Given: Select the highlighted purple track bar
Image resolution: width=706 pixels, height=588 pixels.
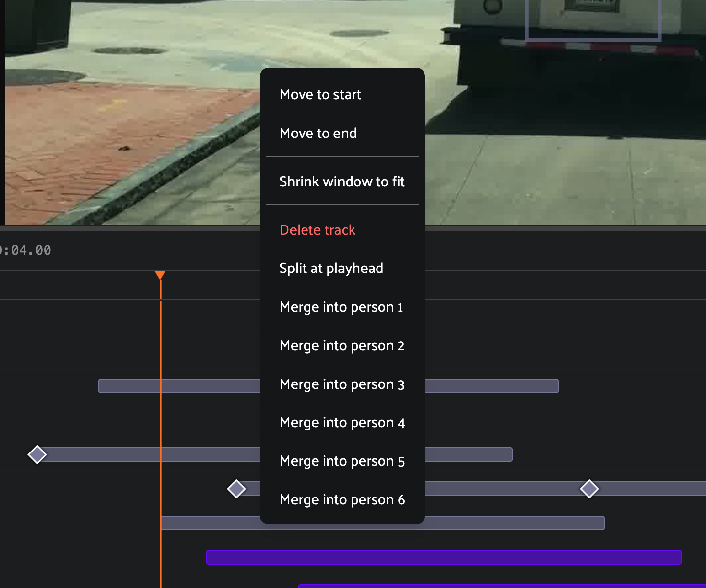Looking at the screenshot, I should click(444, 557).
